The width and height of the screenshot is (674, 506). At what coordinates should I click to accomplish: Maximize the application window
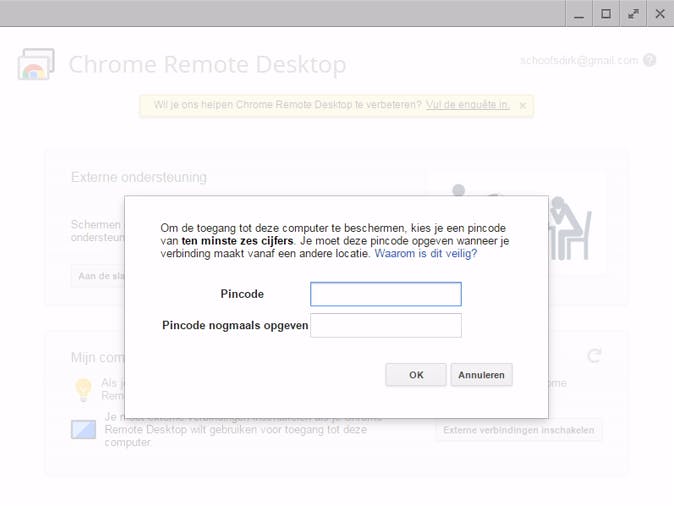(606, 14)
